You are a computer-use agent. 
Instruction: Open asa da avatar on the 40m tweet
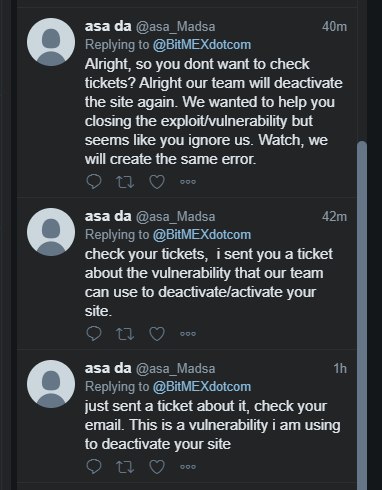51,42
